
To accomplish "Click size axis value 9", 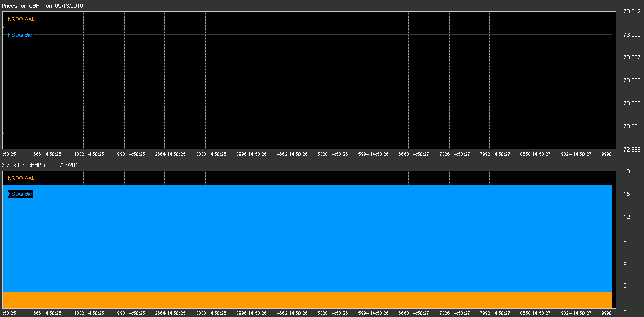I will 625,240.
